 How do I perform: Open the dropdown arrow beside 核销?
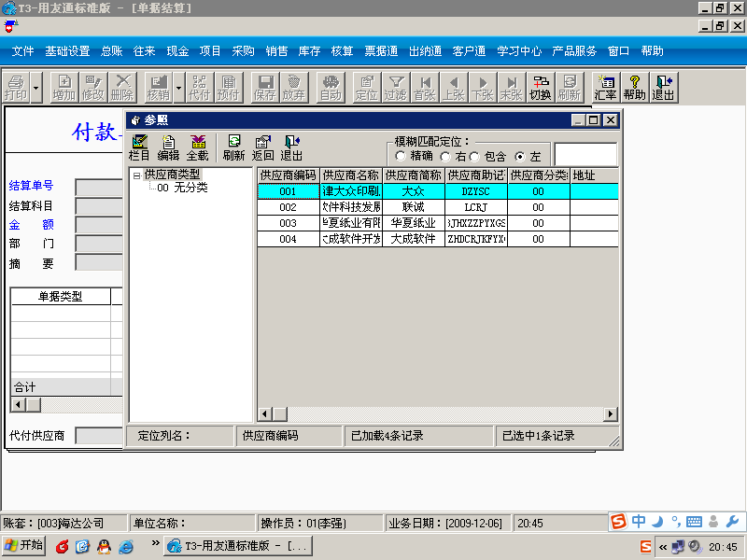click(x=178, y=88)
